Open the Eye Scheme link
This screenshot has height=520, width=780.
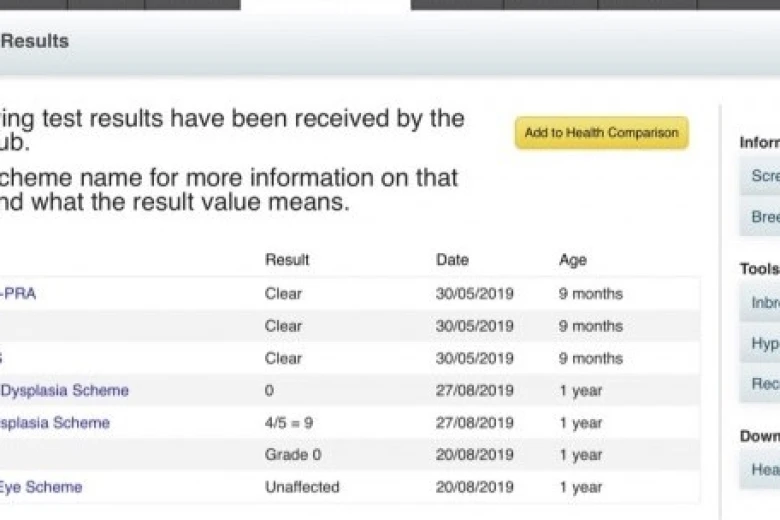[x=41, y=487]
